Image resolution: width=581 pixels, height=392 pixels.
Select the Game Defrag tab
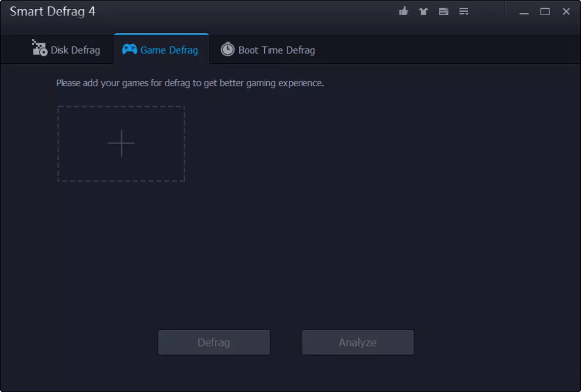(x=161, y=49)
